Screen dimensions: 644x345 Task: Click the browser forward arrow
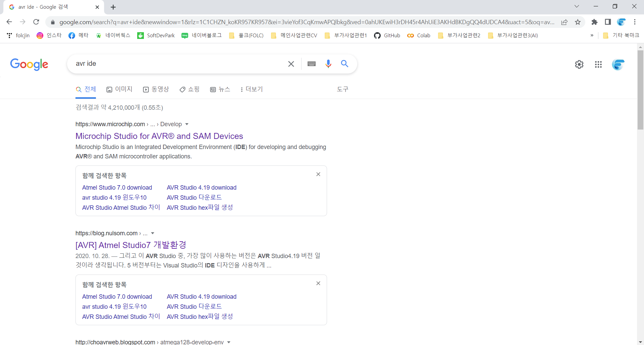point(22,22)
